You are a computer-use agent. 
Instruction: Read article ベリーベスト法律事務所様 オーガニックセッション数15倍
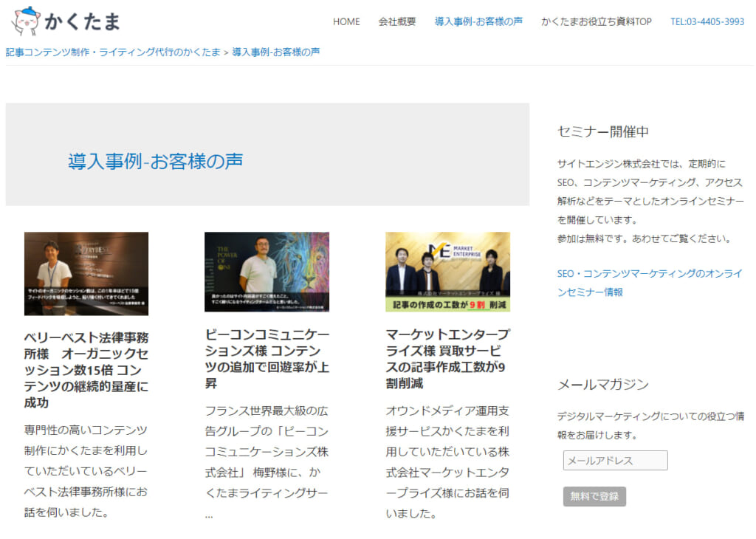pos(86,370)
